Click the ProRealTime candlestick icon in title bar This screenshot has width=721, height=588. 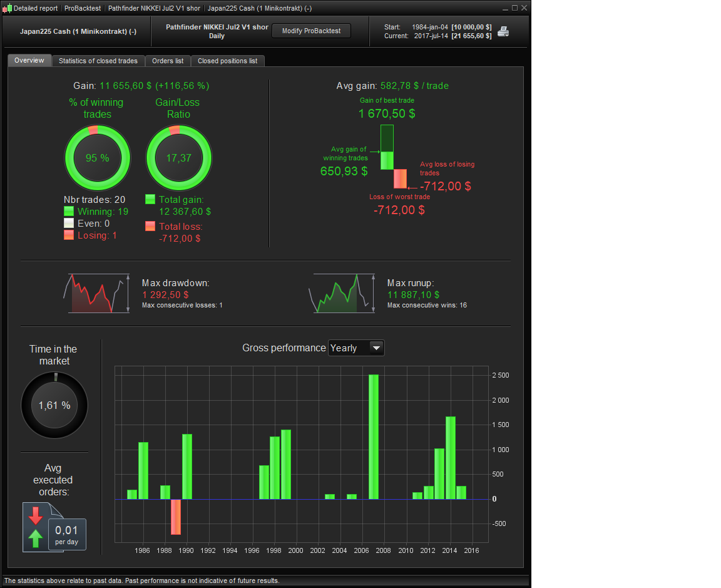(x=7, y=8)
